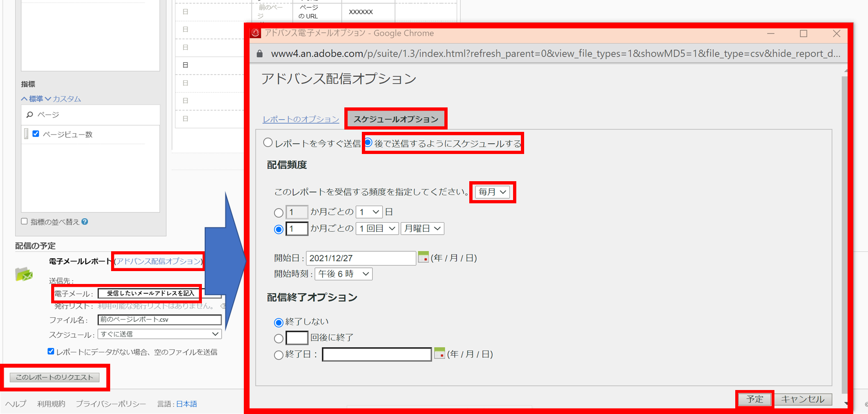Select 後で送信するようにスケジュールする radio button
Screen dimensions: 868x414
tap(368, 142)
